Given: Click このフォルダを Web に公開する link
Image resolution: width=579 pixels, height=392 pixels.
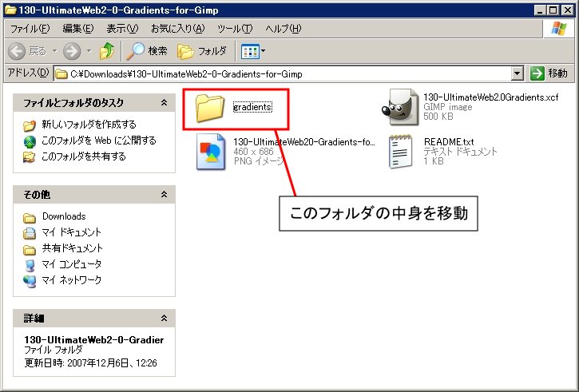Looking at the screenshot, I should click(98, 141).
